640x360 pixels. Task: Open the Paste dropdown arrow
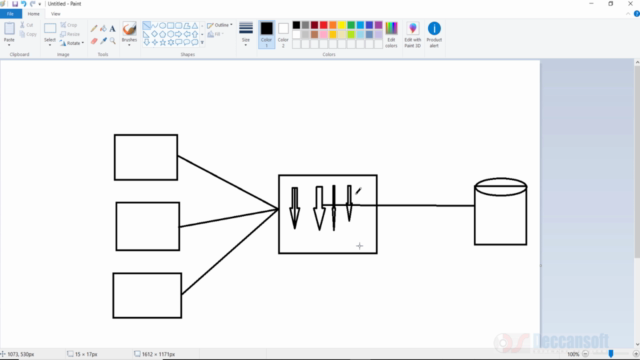pyautogui.click(x=9, y=44)
